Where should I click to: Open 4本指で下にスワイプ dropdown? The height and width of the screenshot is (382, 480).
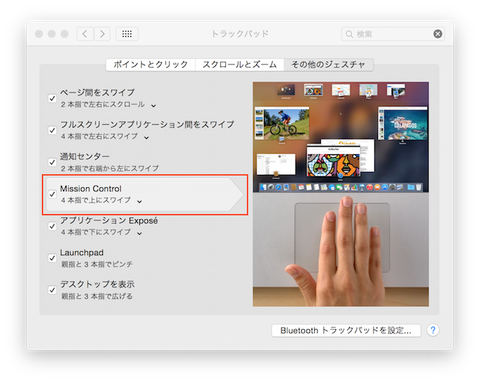coord(101,232)
